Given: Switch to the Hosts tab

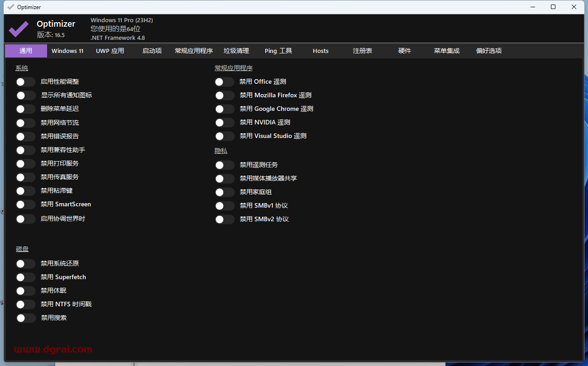Looking at the screenshot, I should tap(320, 51).
